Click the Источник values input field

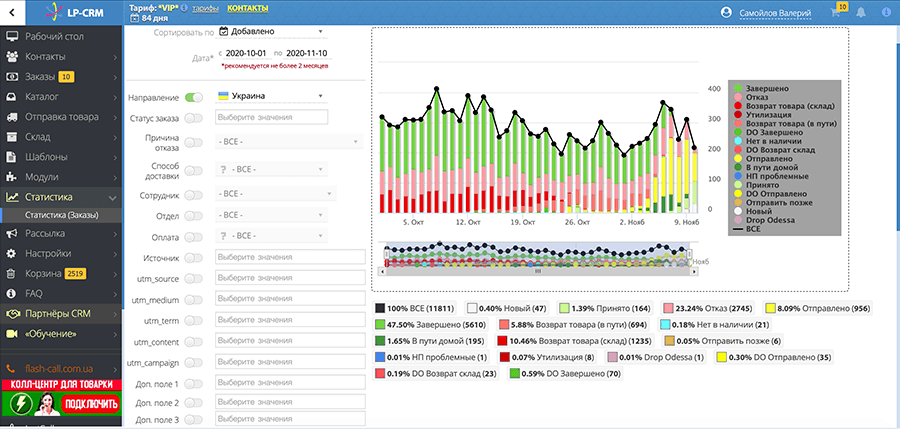(290, 257)
